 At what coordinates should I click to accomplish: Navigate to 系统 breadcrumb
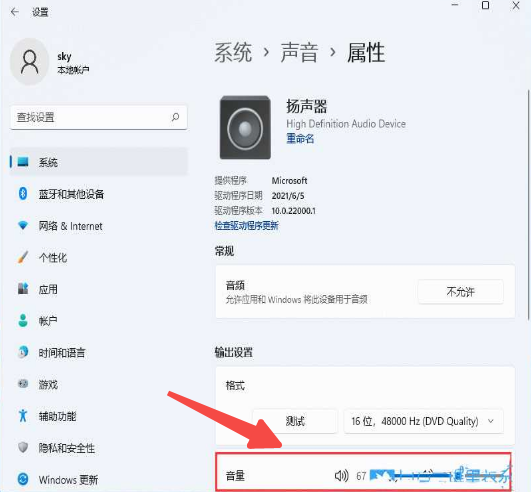(x=233, y=52)
